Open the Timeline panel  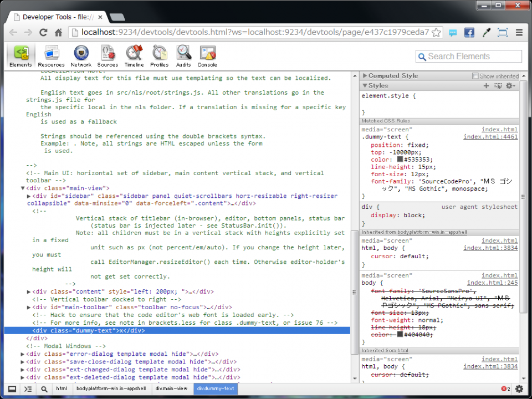tap(134, 55)
